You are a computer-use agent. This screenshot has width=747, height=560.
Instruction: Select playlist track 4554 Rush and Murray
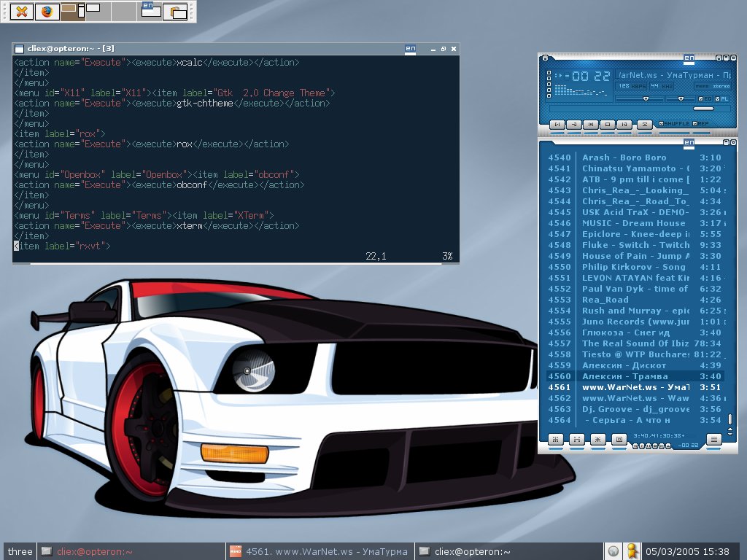click(635, 311)
